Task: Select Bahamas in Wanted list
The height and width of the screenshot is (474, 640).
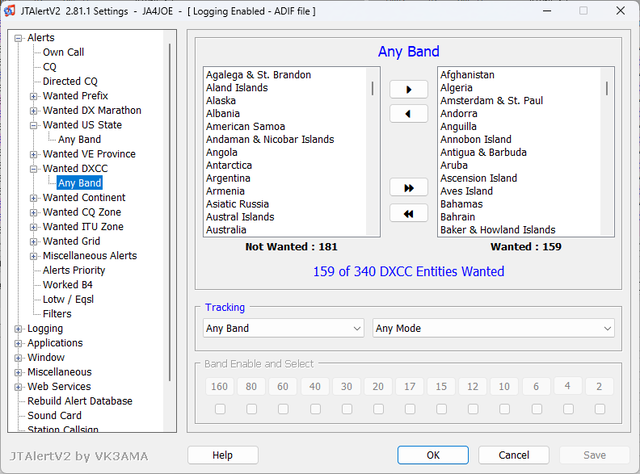Action: pos(461,204)
